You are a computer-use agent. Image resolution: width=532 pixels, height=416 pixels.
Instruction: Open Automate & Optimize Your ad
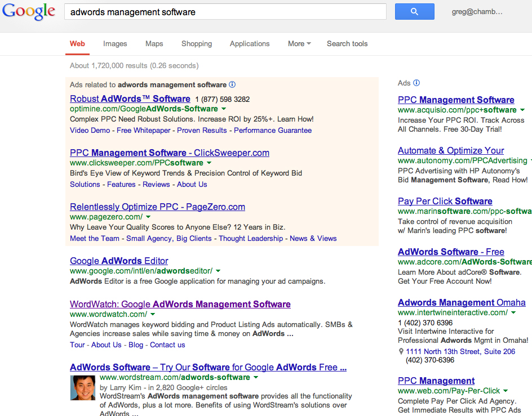click(x=451, y=150)
